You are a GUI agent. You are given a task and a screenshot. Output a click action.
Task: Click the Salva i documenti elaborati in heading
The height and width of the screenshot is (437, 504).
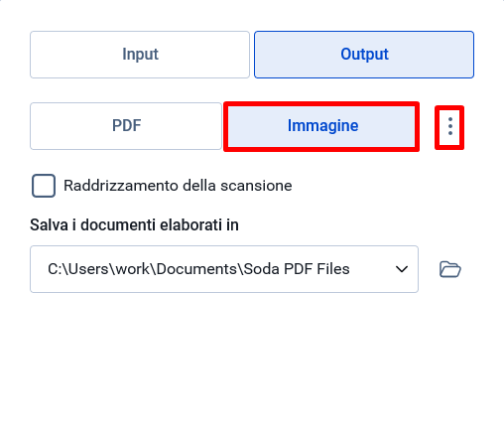click(x=134, y=225)
